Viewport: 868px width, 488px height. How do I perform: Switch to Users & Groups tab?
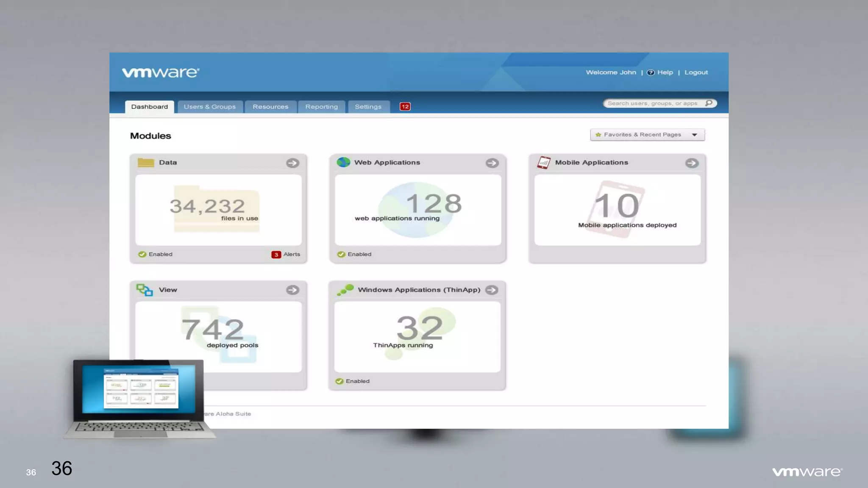click(210, 107)
